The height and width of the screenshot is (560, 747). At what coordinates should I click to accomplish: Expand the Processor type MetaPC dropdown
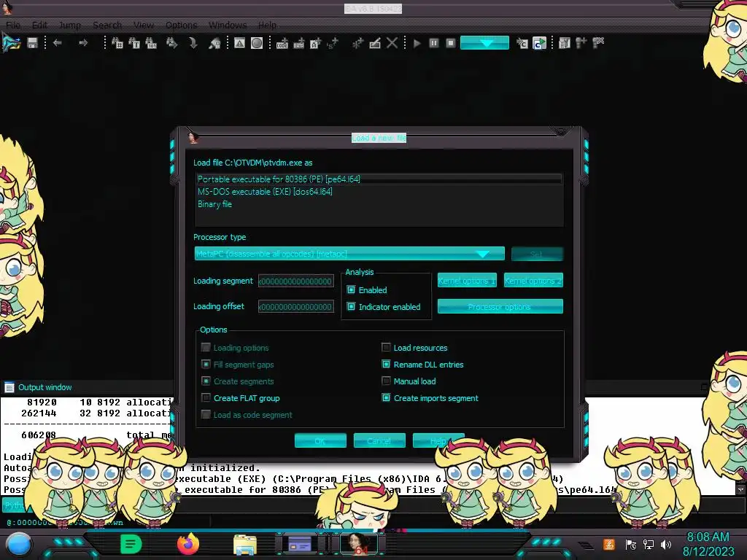pos(349,254)
